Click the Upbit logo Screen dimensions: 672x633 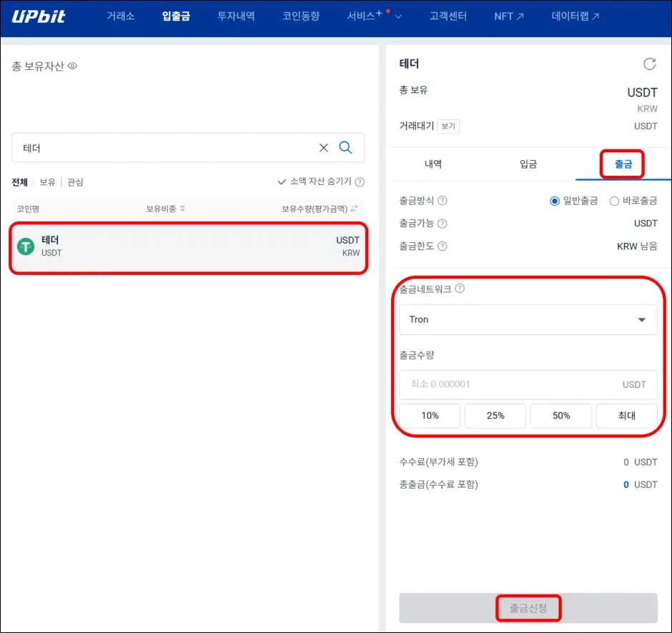[38, 16]
